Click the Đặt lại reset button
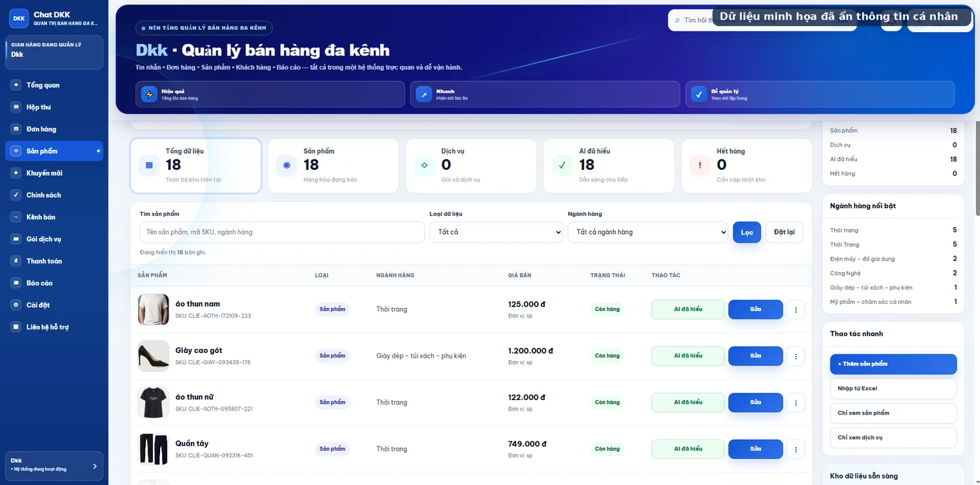 pyautogui.click(x=784, y=232)
